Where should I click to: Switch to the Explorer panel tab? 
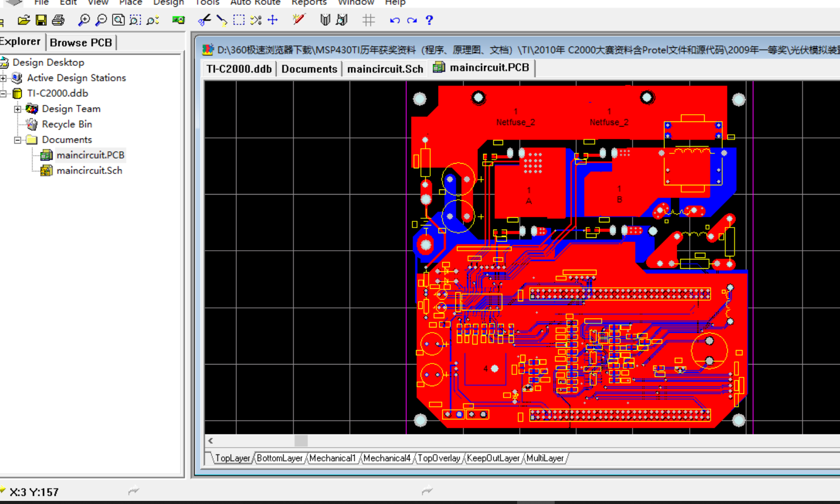point(21,42)
